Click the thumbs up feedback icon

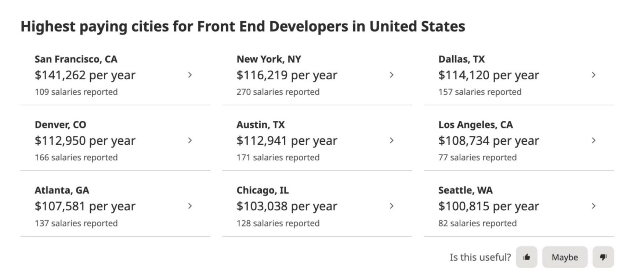tap(527, 257)
